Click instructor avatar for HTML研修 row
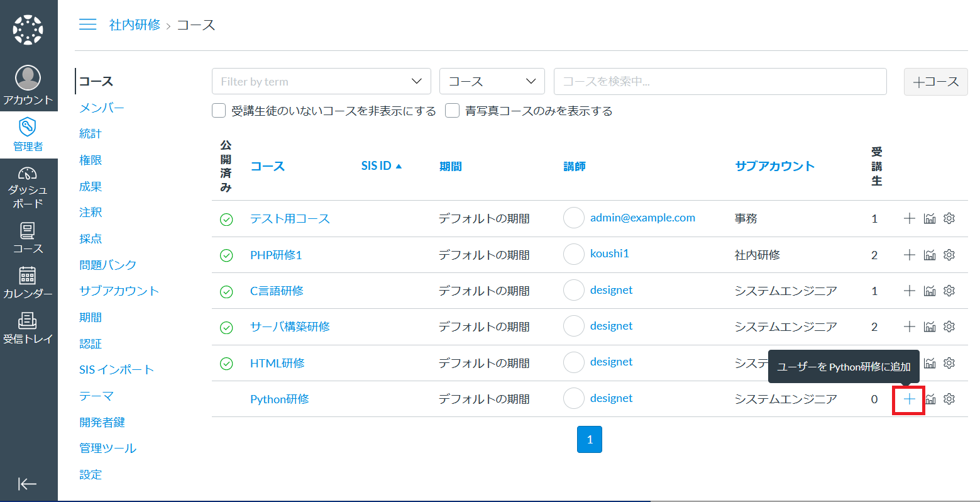The height and width of the screenshot is (502, 980). (x=574, y=362)
